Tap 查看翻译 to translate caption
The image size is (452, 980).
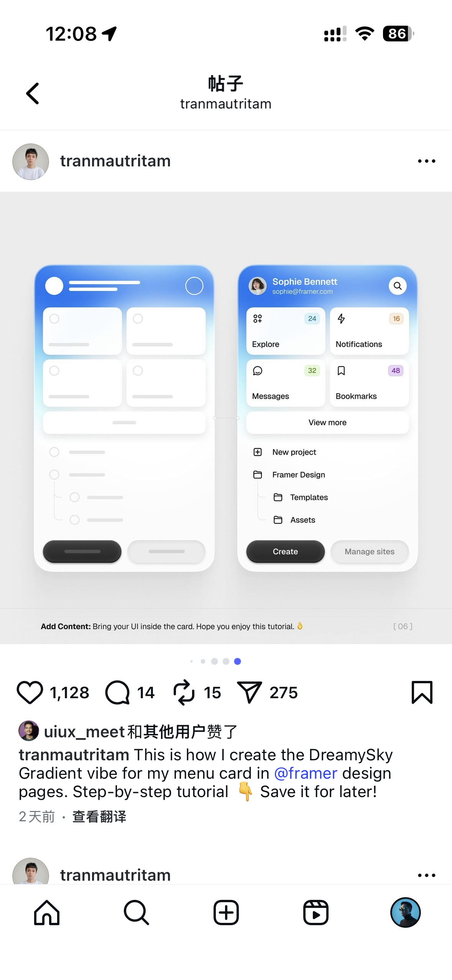(99, 817)
